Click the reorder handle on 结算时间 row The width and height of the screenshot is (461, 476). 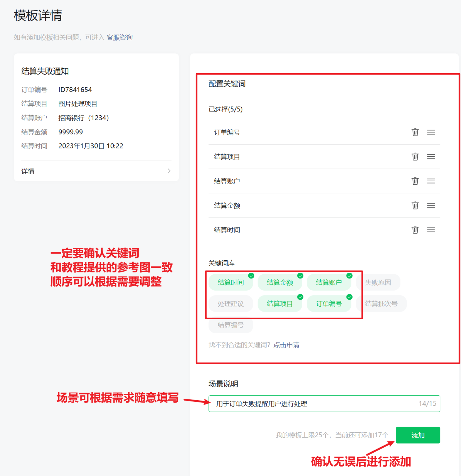click(x=431, y=230)
